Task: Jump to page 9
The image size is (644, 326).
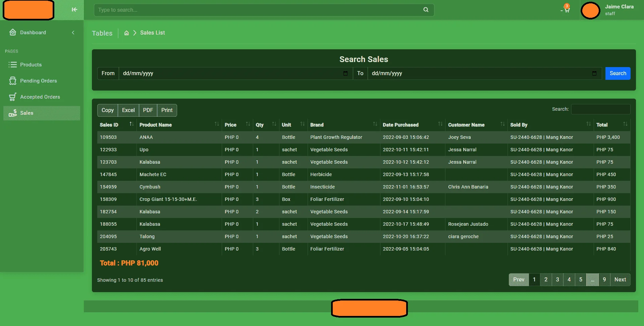Action: 604,280
